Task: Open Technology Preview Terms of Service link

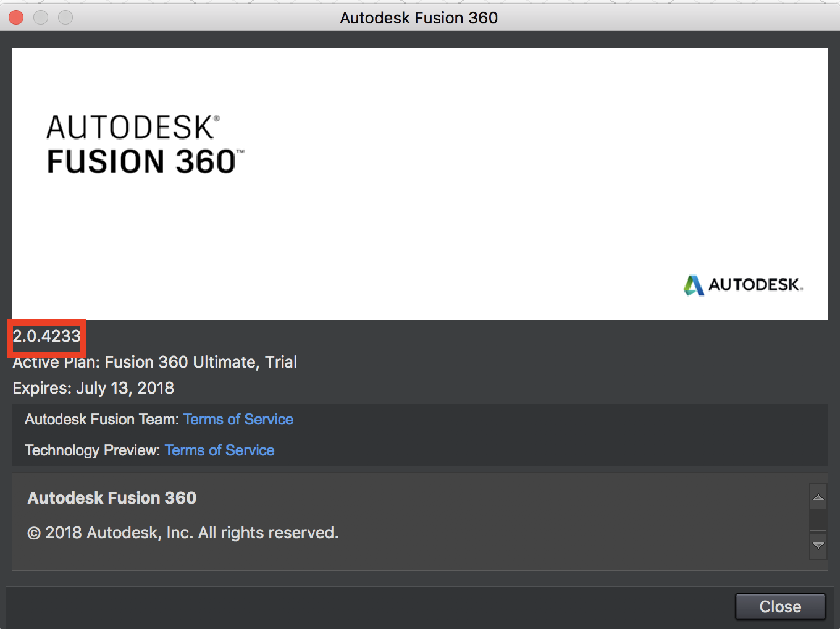Action: pyautogui.click(x=219, y=450)
